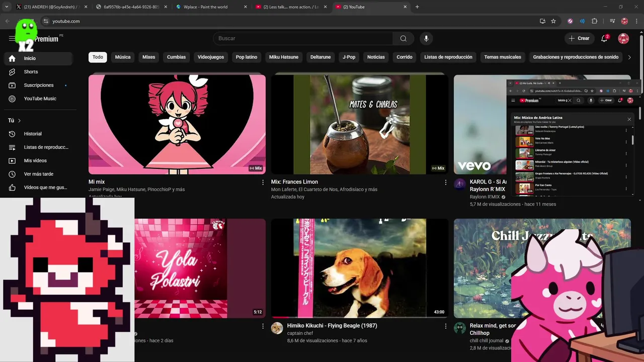Click the search magnifier button
This screenshot has height=362, width=644.
tap(404, 39)
